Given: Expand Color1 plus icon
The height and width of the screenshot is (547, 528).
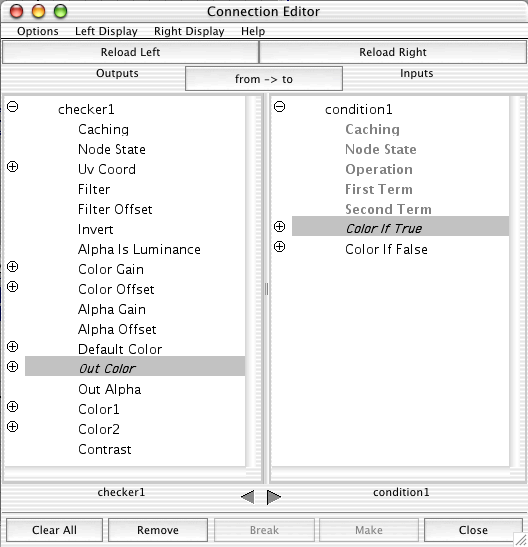Looking at the screenshot, I should pos(13,406).
